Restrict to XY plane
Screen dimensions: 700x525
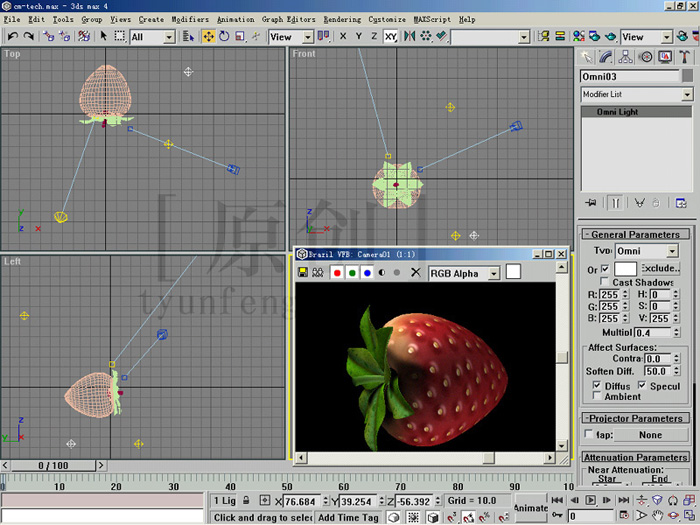[390, 36]
